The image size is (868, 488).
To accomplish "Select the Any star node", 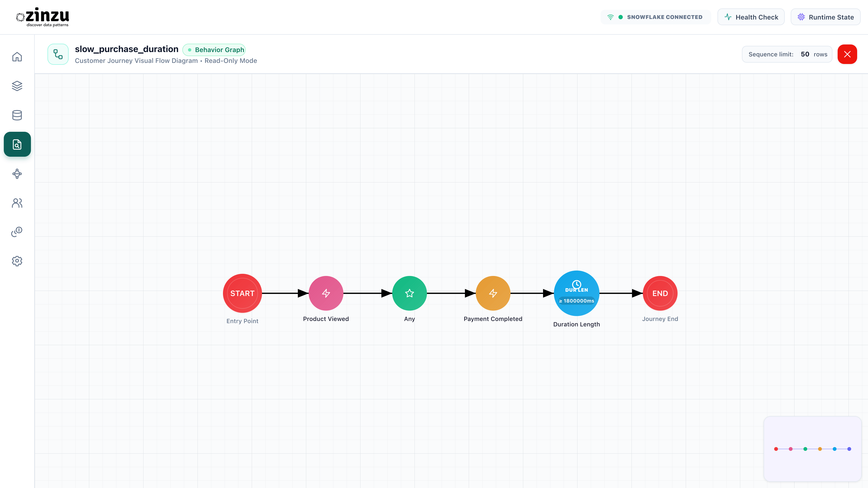I will pyautogui.click(x=409, y=293).
